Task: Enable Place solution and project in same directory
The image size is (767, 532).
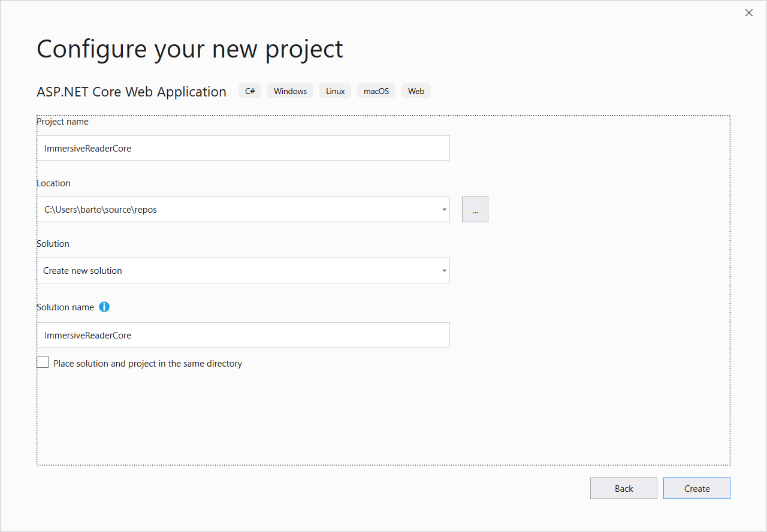Action: (x=43, y=362)
